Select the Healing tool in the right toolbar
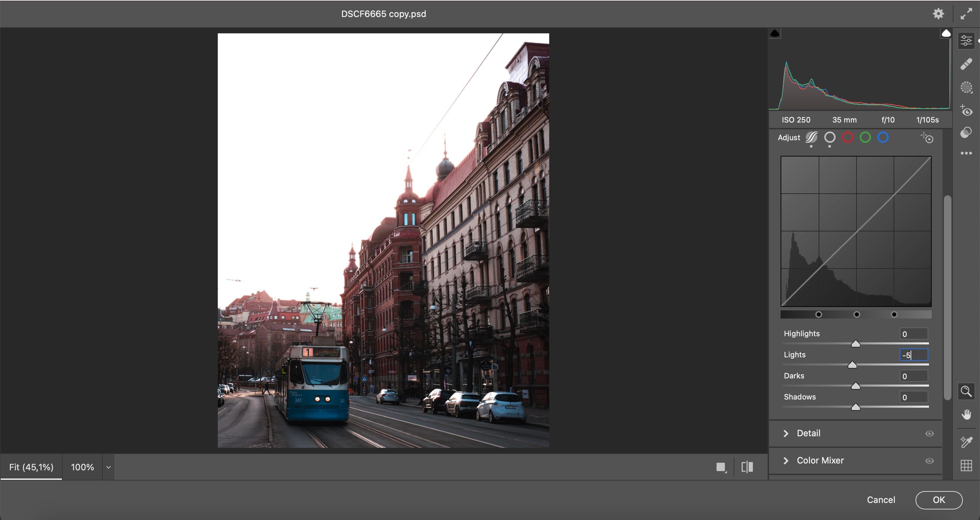The width and height of the screenshot is (980, 520). [967, 64]
